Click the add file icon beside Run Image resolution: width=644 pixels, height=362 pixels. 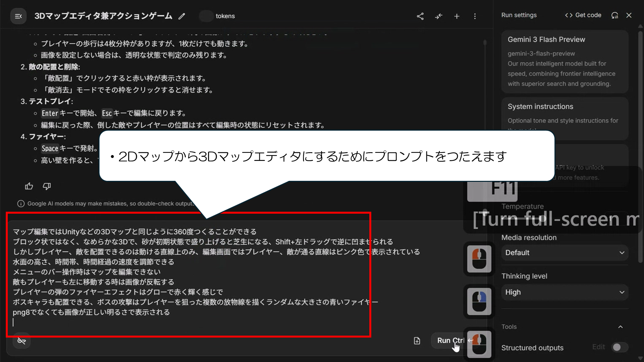pos(417,341)
